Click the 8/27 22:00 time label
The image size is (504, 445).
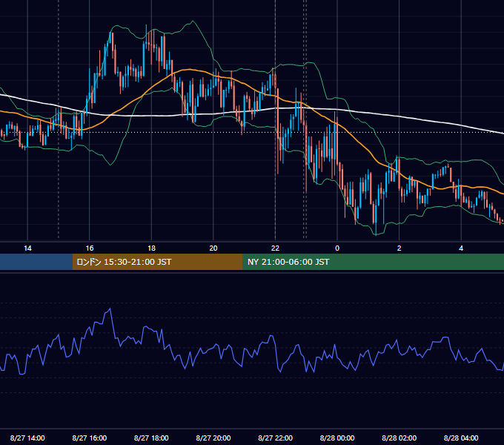coord(276,438)
